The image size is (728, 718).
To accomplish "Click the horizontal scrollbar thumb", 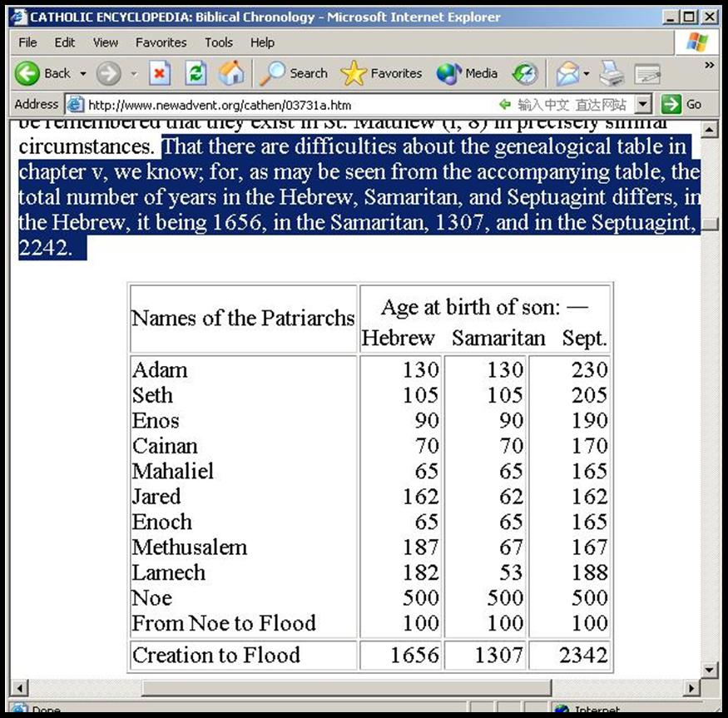I will point(346,687).
